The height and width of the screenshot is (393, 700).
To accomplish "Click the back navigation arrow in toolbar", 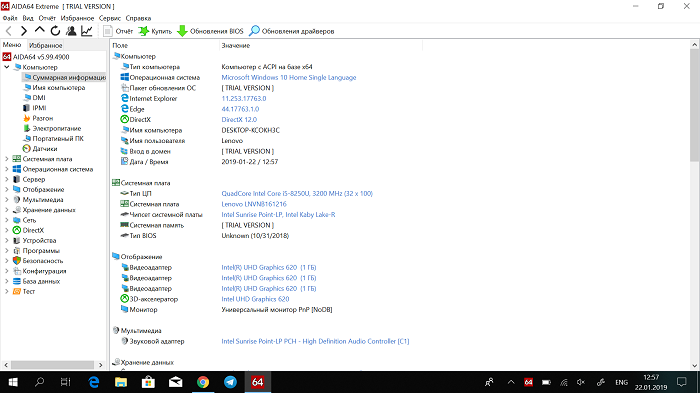I will click(x=9, y=31).
